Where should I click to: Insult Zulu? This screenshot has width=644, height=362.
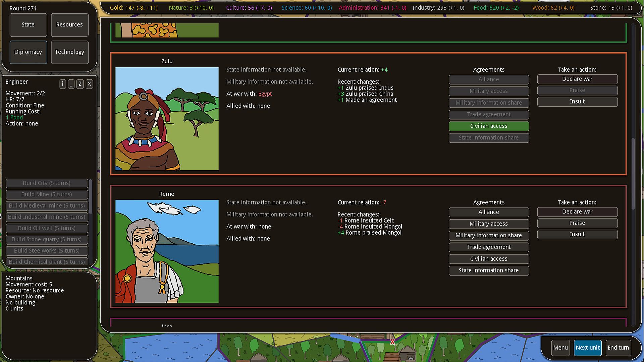(577, 102)
